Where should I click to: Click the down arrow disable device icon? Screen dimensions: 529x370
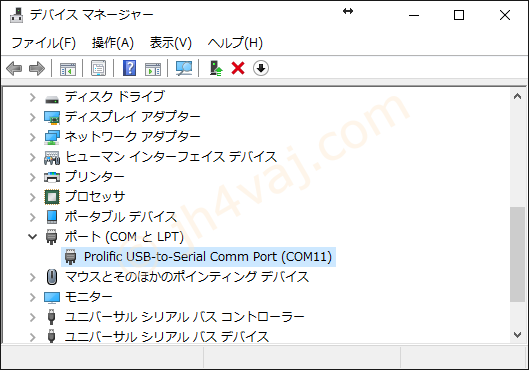[x=261, y=68]
